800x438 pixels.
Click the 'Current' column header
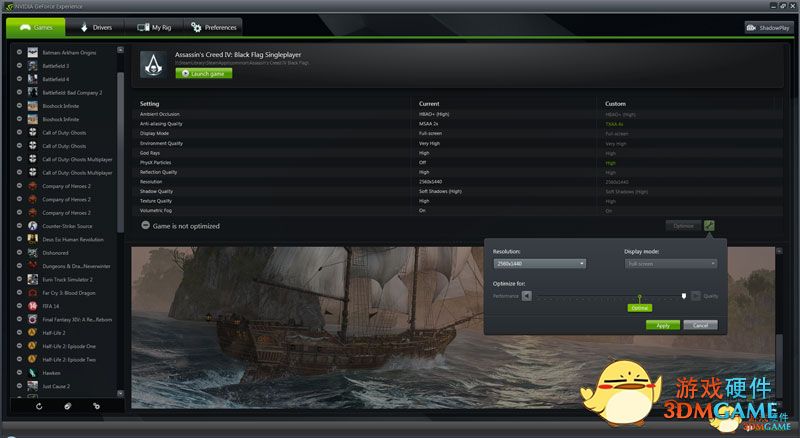pyautogui.click(x=429, y=104)
